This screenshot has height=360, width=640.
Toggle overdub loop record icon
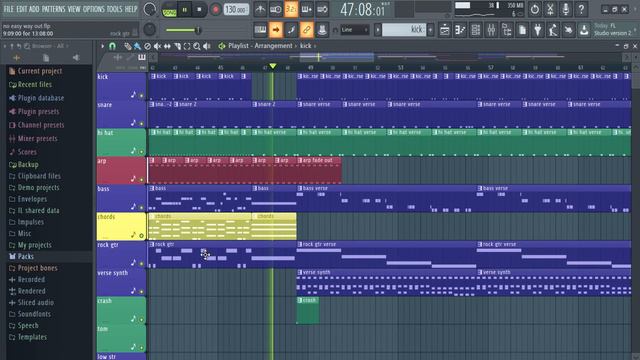pyautogui.click(x=307, y=9)
